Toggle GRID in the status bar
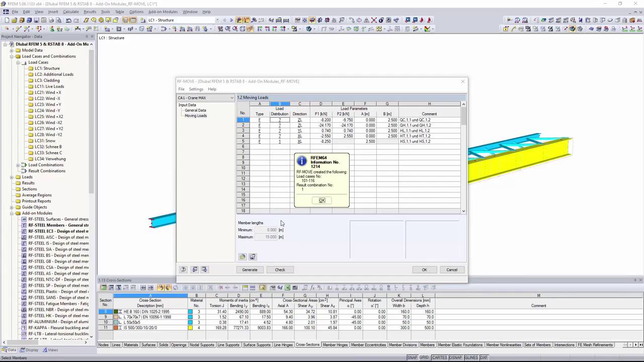The width and height of the screenshot is (644, 362). [424, 357]
